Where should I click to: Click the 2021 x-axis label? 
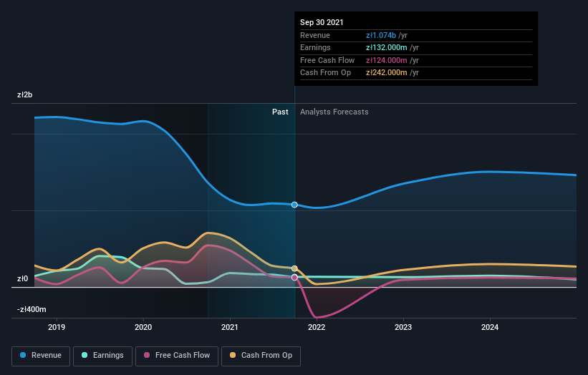[x=229, y=327]
